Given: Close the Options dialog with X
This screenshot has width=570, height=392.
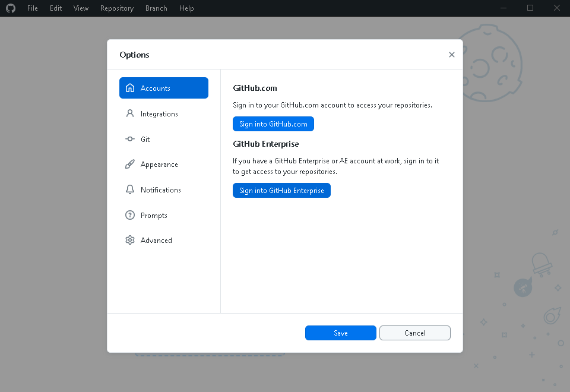Looking at the screenshot, I should coord(452,55).
